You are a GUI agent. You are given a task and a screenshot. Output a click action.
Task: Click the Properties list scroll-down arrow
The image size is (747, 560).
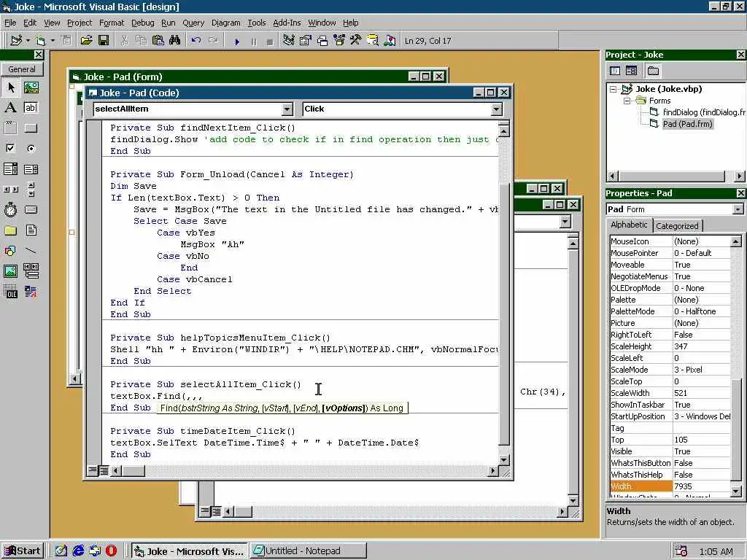[736, 491]
